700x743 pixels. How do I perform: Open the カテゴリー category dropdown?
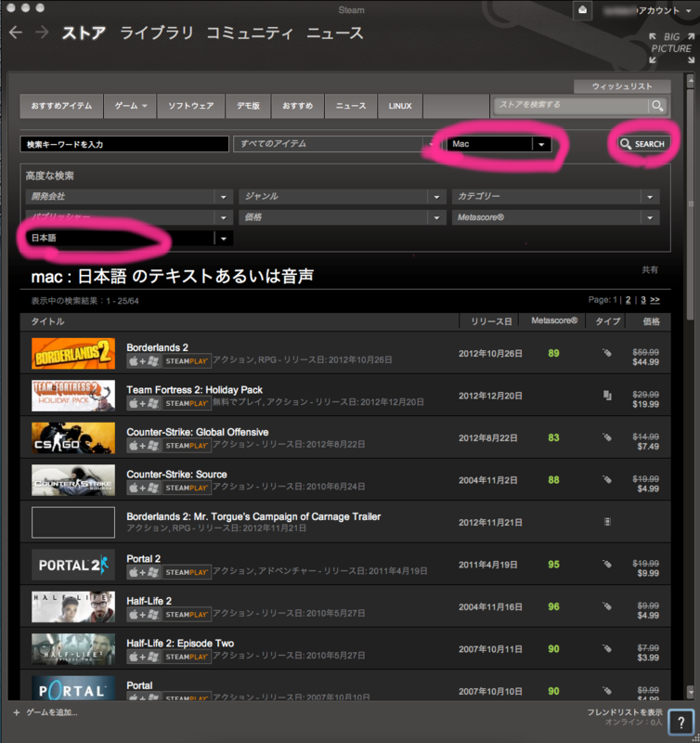(555, 197)
